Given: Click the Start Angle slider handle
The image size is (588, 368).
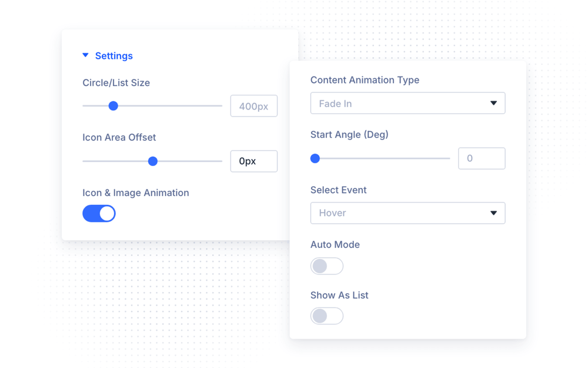Looking at the screenshot, I should 315,158.
